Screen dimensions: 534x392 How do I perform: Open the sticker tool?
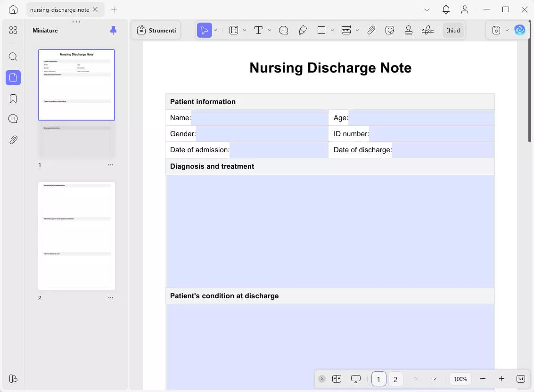(x=390, y=30)
